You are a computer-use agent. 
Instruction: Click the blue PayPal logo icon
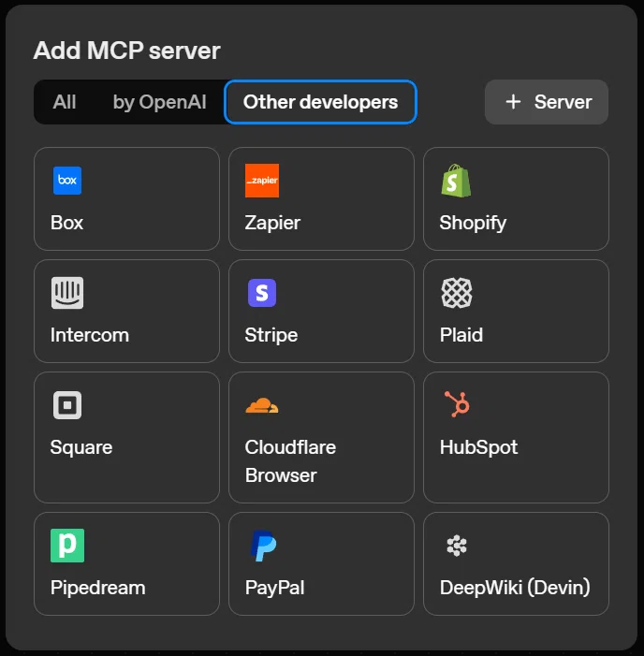[x=264, y=546]
